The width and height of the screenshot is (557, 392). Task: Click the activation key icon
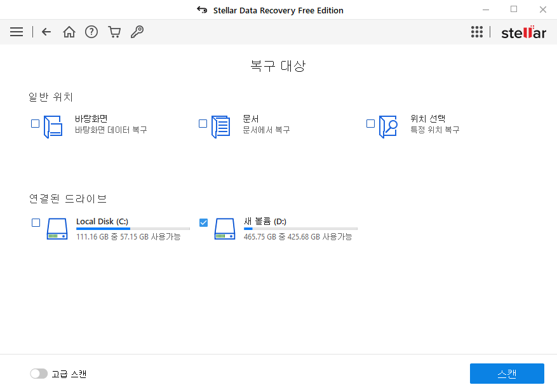pyautogui.click(x=137, y=32)
